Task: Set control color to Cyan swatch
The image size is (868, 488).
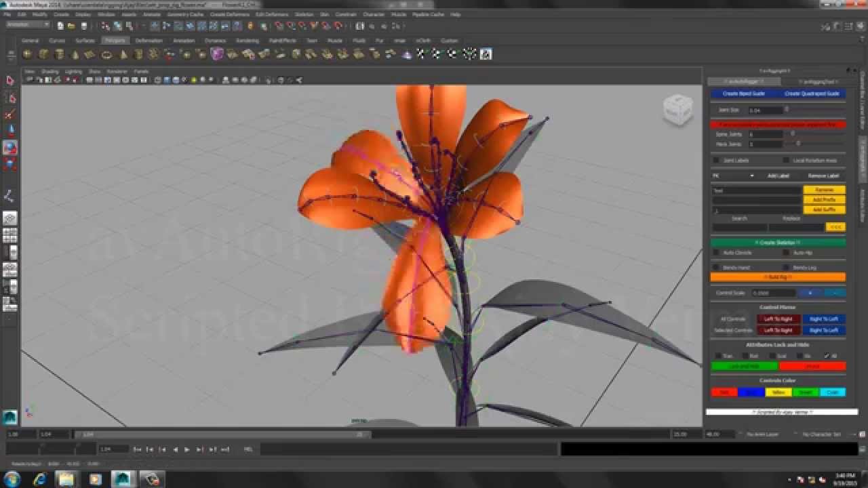Action: point(832,392)
